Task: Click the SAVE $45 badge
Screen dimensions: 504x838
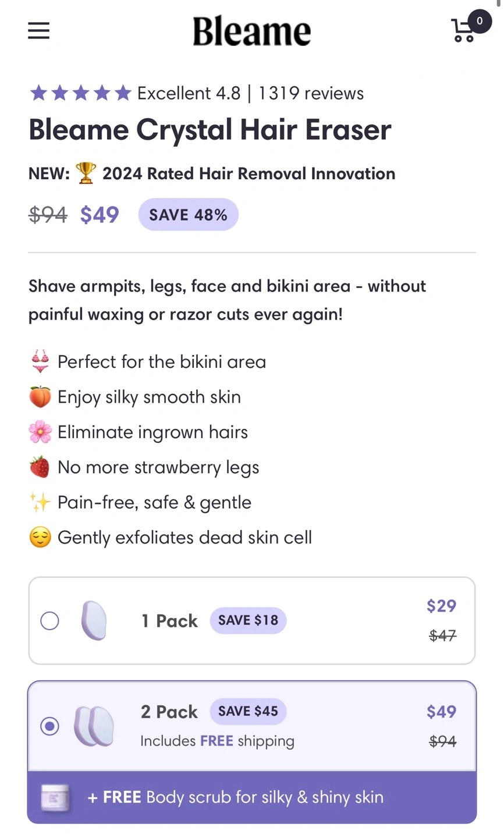Action: [248, 711]
